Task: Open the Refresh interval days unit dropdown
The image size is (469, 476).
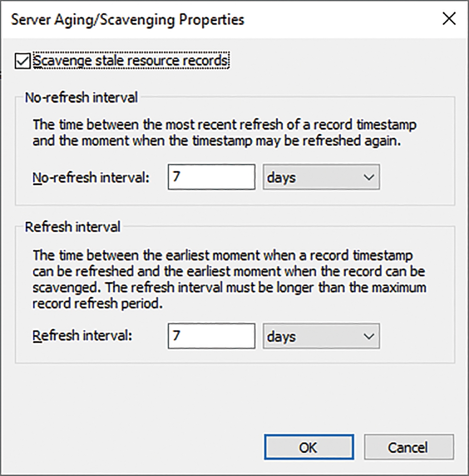Action: pos(321,336)
